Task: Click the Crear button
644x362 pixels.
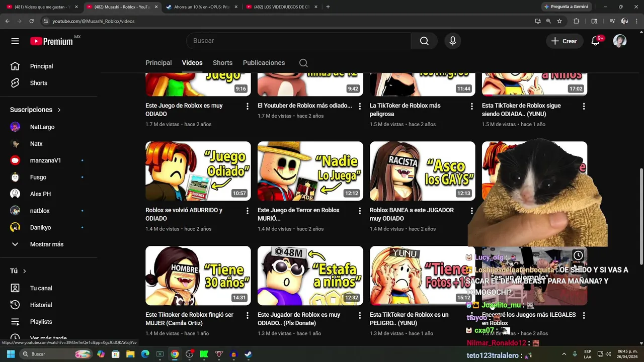Action: [x=564, y=41]
